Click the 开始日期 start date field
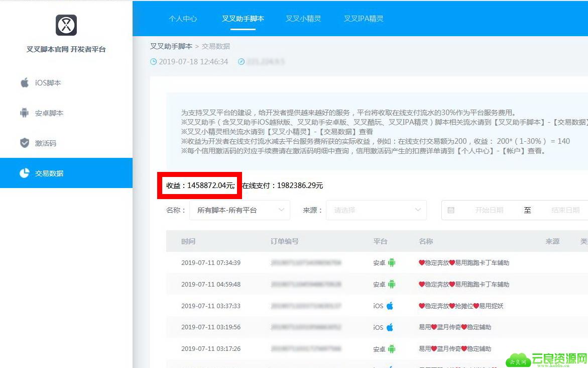588x368 pixels. (x=489, y=210)
